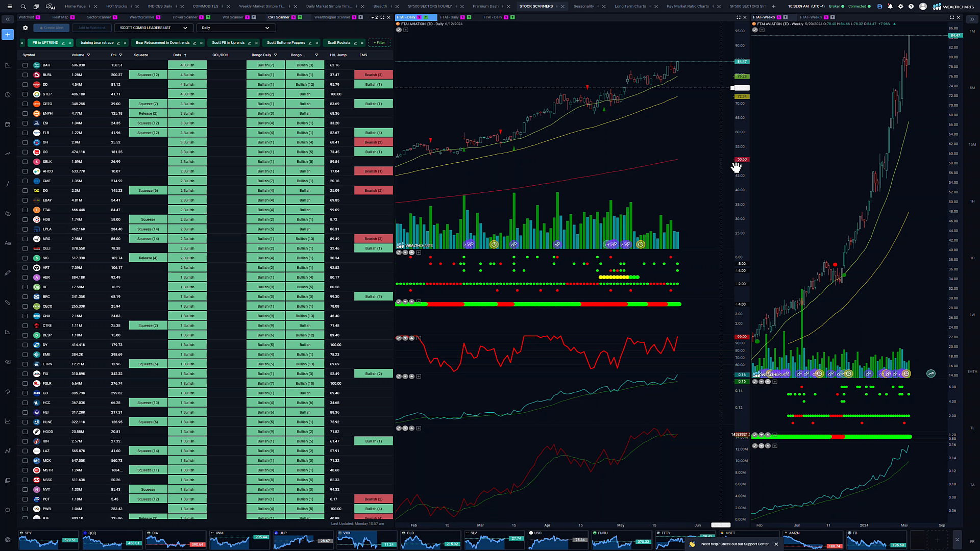Click the daily chart time axis slider handle

[721, 525]
